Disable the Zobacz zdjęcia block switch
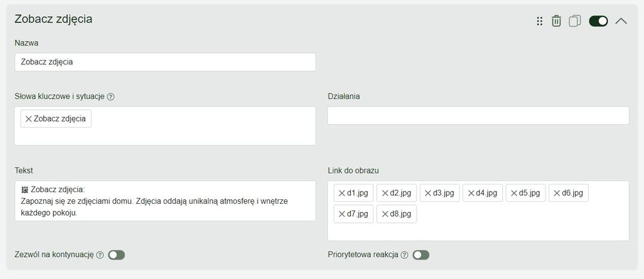 (x=598, y=21)
